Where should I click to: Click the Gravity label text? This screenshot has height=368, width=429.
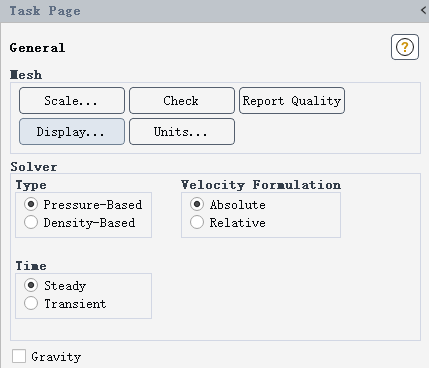[x=56, y=357]
